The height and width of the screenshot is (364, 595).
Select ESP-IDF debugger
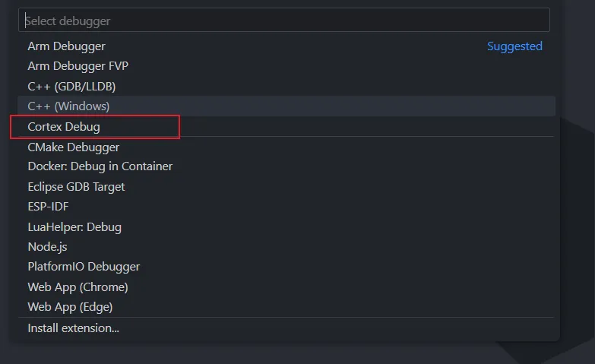pyautogui.click(x=48, y=207)
